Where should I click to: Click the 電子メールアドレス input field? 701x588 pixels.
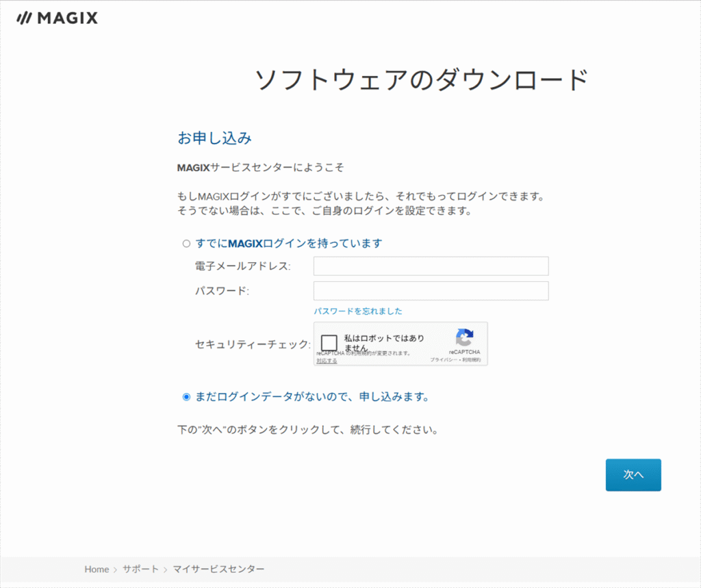(x=431, y=266)
